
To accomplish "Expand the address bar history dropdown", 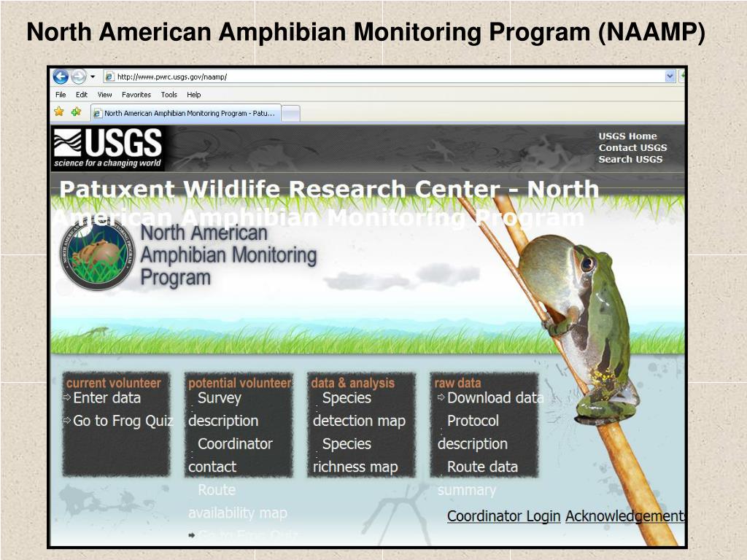I will tap(670, 77).
